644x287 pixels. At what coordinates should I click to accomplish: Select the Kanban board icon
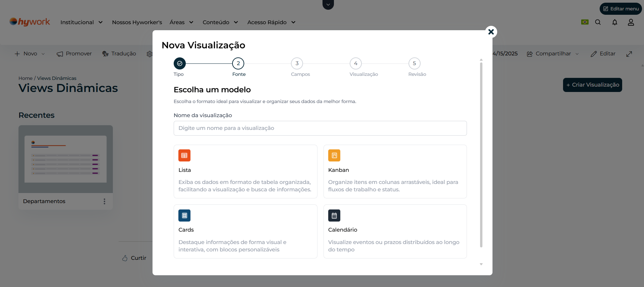point(334,155)
